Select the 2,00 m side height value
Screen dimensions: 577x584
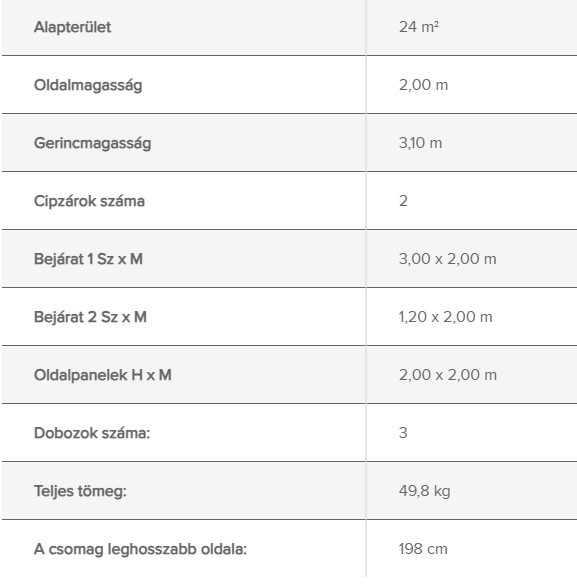tap(423, 85)
